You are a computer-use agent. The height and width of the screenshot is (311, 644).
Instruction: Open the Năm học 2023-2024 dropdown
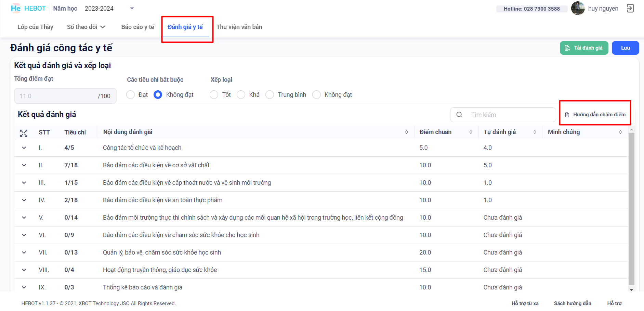click(x=132, y=9)
